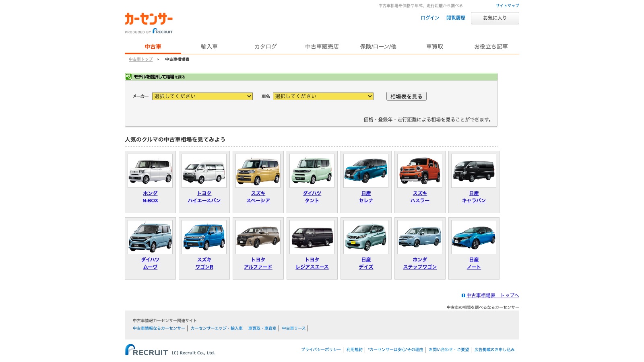The height and width of the screenshot is (362, 644).
Task: Click the スズキ ハスラー car thumbnail
Action: pyautogui.click(x=420, y=171)
